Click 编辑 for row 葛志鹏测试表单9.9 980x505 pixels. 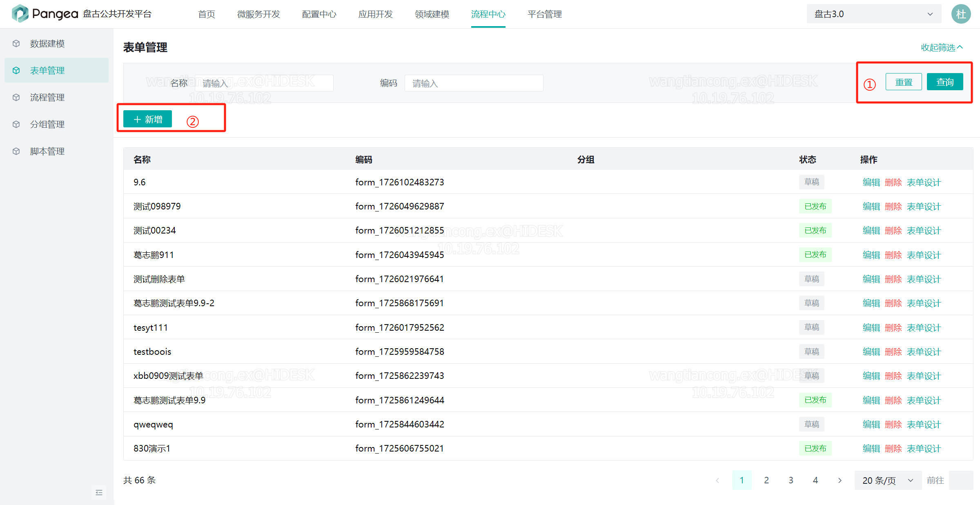click(871, 400)
